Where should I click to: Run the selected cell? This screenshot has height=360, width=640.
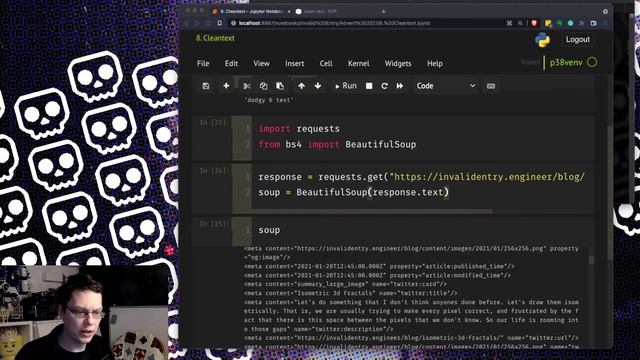345,86
